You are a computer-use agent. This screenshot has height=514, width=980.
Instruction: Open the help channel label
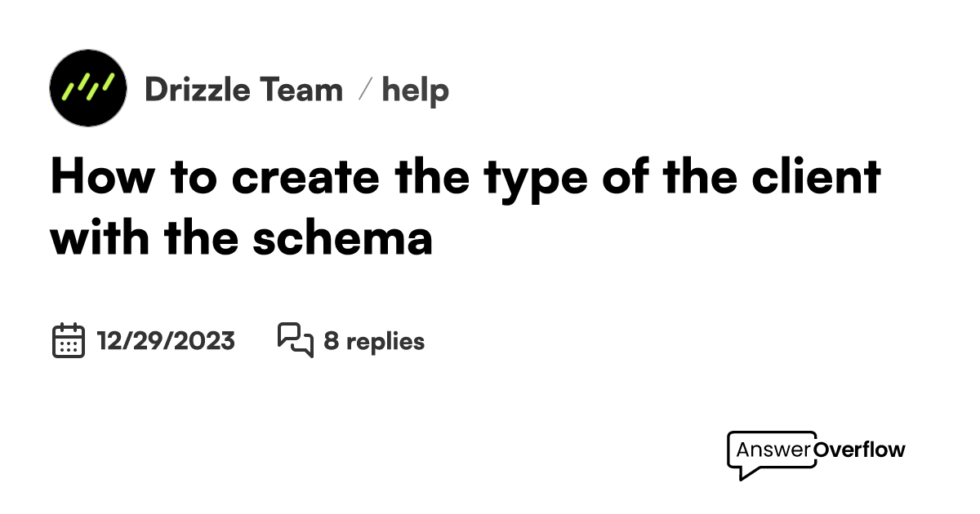416,89
